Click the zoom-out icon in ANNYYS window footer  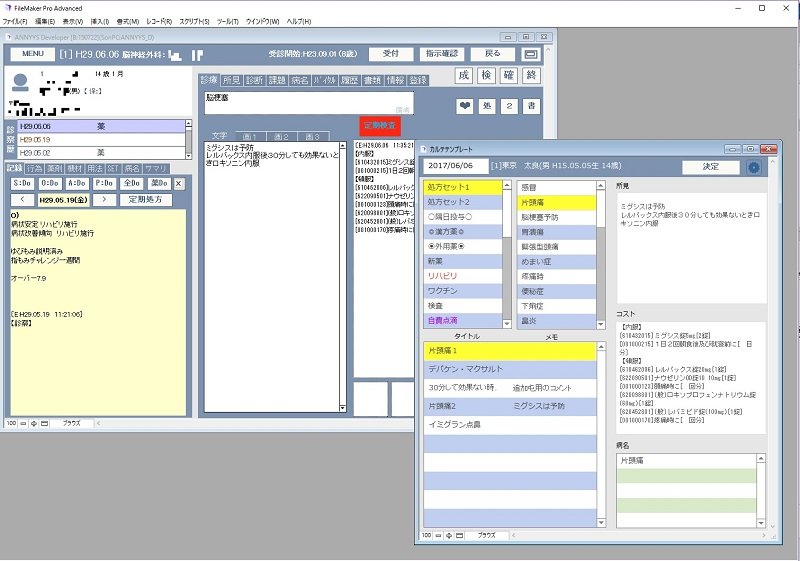pyautogui.click(x=23, y=423)
